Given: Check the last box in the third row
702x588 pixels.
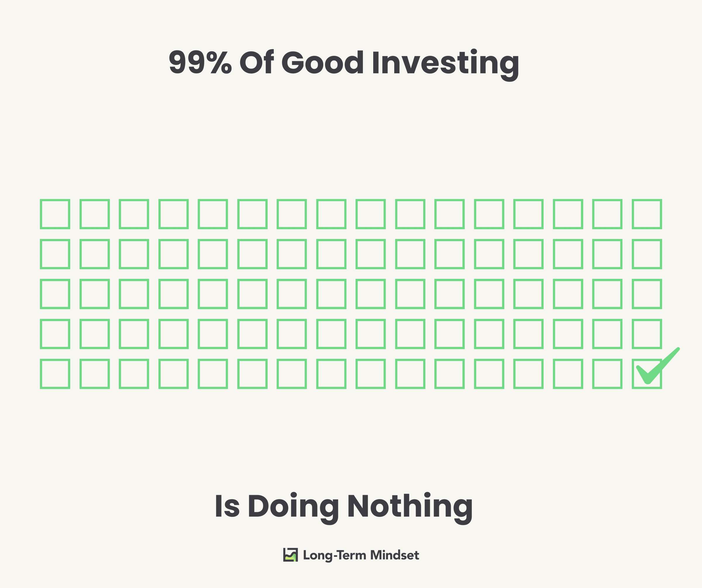Looking at the screenshot, I should point(647,294).
